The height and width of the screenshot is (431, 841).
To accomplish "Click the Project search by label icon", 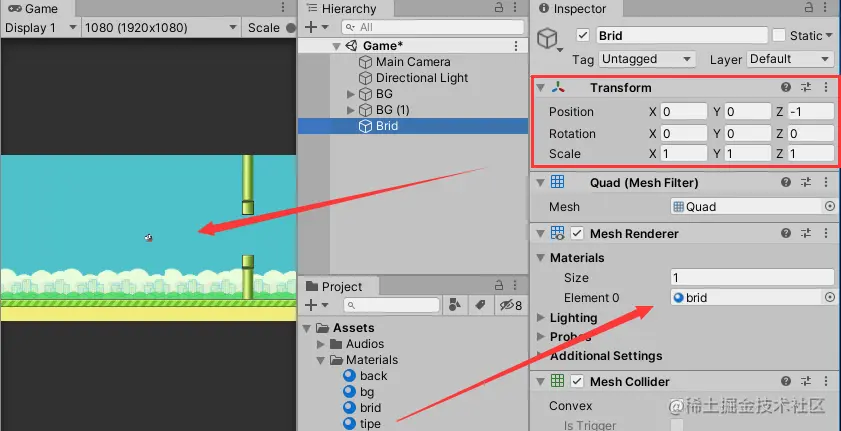I will pyautogui.click(x=479, y=305).
